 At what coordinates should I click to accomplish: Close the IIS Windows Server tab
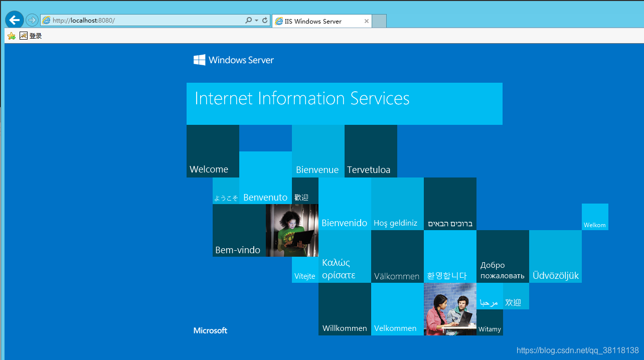(x=367, y=21)
